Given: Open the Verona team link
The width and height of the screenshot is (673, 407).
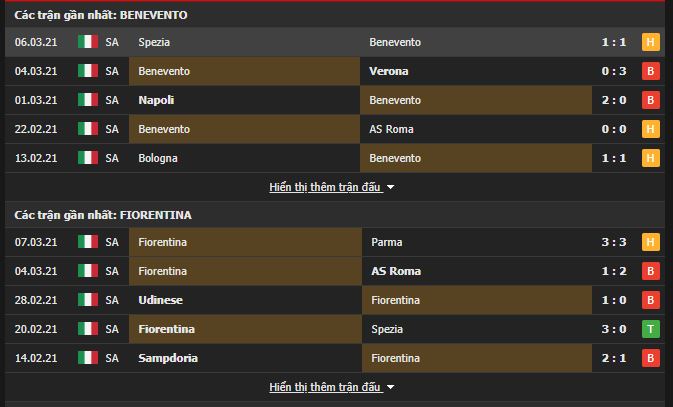Looking at the screenshot, I should pyautogui.click(x=388, y=71).
